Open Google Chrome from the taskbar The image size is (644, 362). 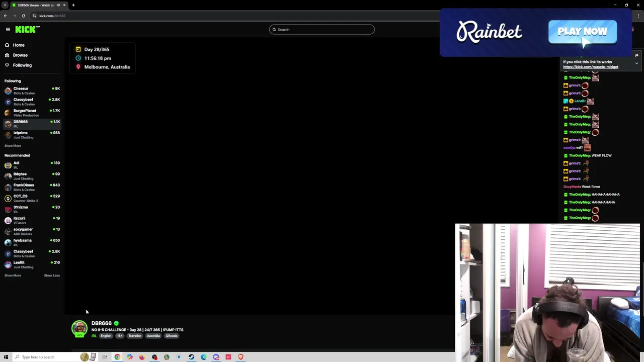(x=117, y=357)
